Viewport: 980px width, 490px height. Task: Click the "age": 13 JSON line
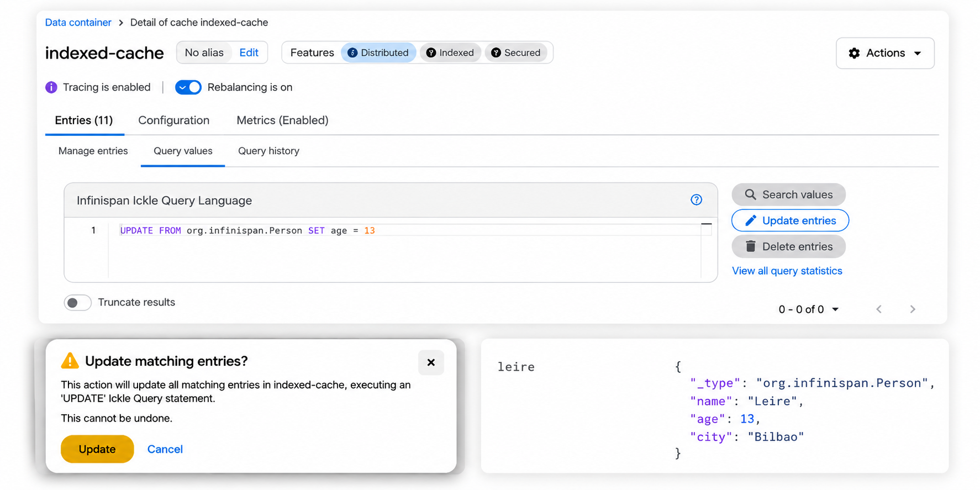725,419
